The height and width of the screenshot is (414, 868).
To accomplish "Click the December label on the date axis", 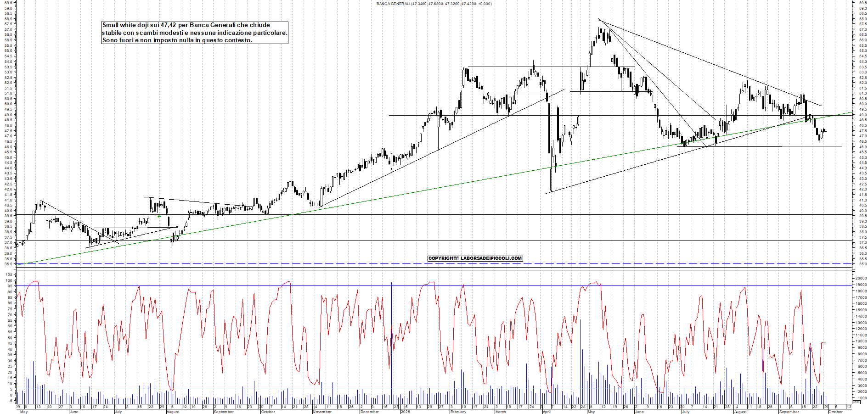I will tap(369, 412).
